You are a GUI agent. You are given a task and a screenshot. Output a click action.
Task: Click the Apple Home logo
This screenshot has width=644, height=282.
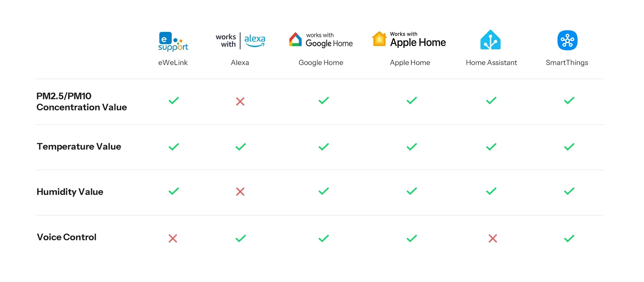(409, 40)
